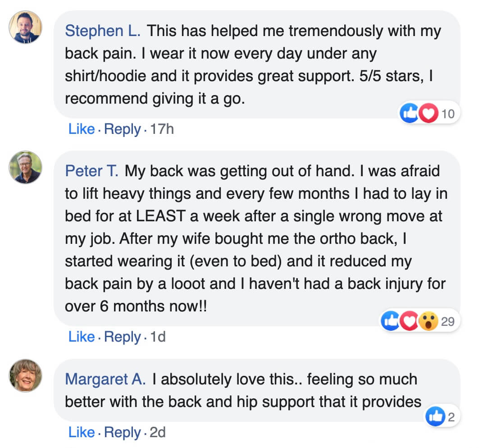The height and width of the screenshot is (448, 483).
Task: Like Margaret A.'s comment
Action: coord(82,433)
